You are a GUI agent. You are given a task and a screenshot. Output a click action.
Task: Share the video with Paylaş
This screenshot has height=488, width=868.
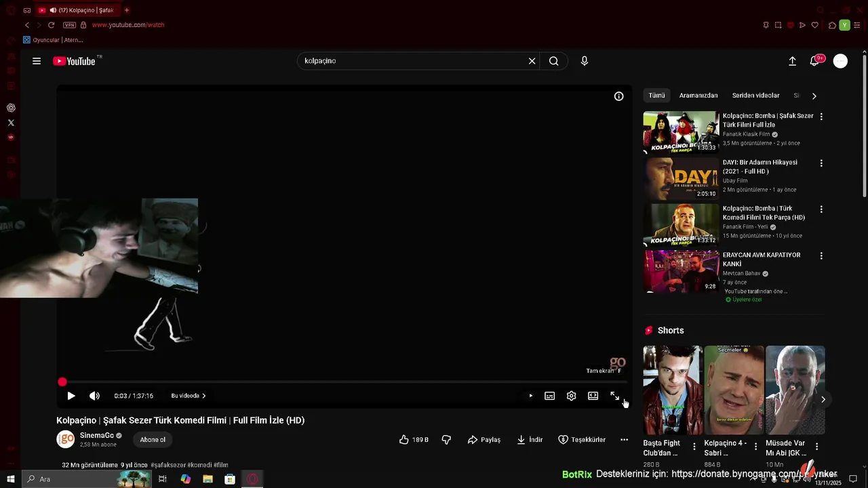click(x=484, y=440)
